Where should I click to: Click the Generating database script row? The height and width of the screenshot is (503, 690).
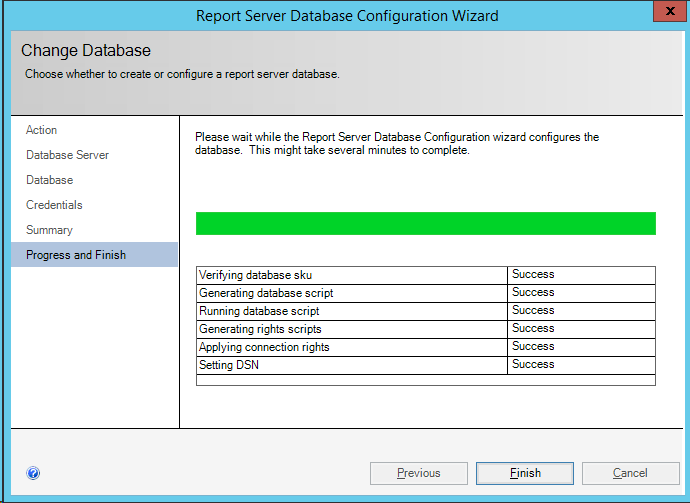tap(266, 293)
